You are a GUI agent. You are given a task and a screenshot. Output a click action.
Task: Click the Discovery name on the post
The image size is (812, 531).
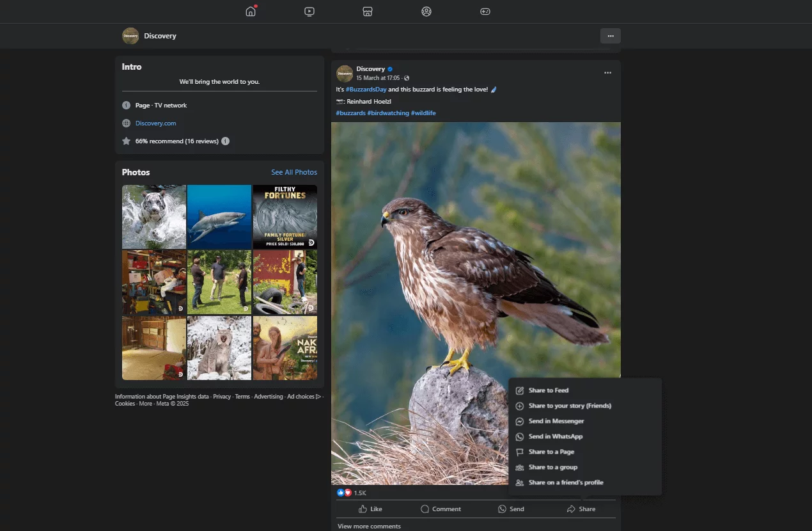[371, 69]
